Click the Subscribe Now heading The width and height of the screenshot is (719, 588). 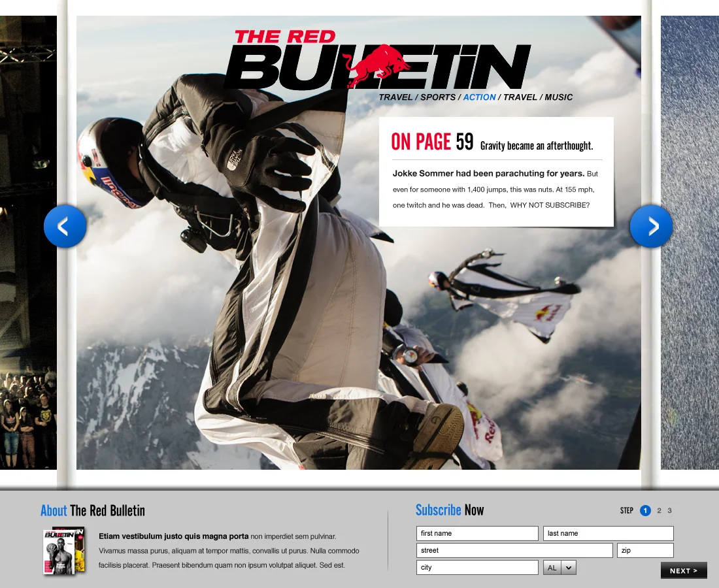[450, 510]
